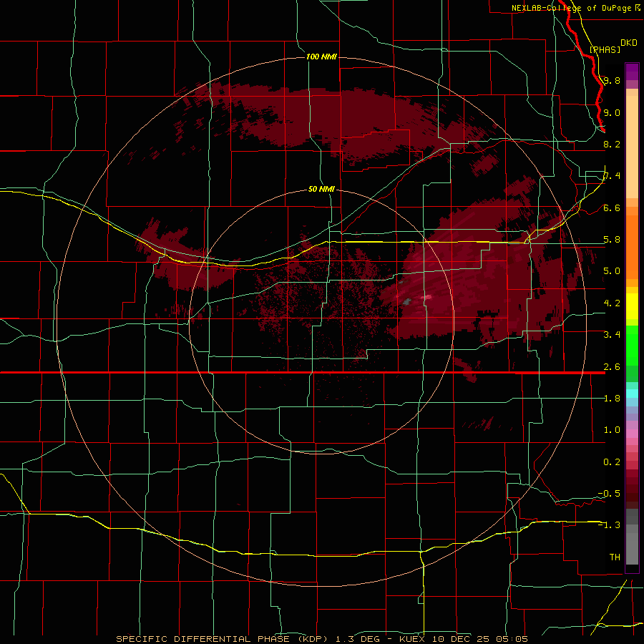Select the 4.2 value on the scale

pyautogui.click(x=612, y=303)
